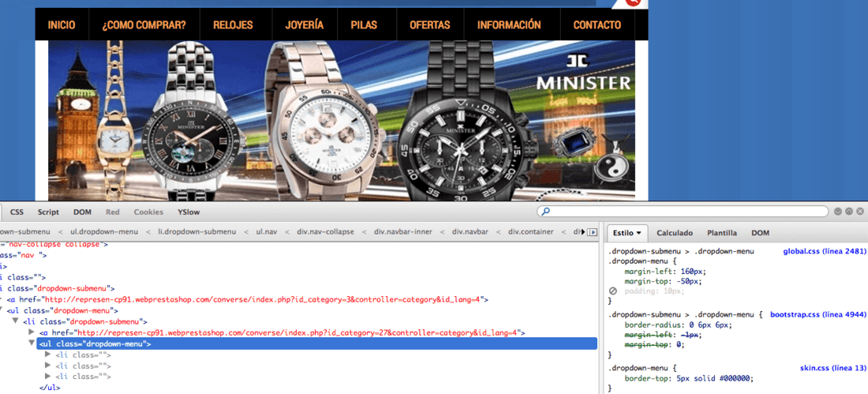Click the magnifier icon in Firebug search box
Screen dimensions: 868x394
(546, 212)
